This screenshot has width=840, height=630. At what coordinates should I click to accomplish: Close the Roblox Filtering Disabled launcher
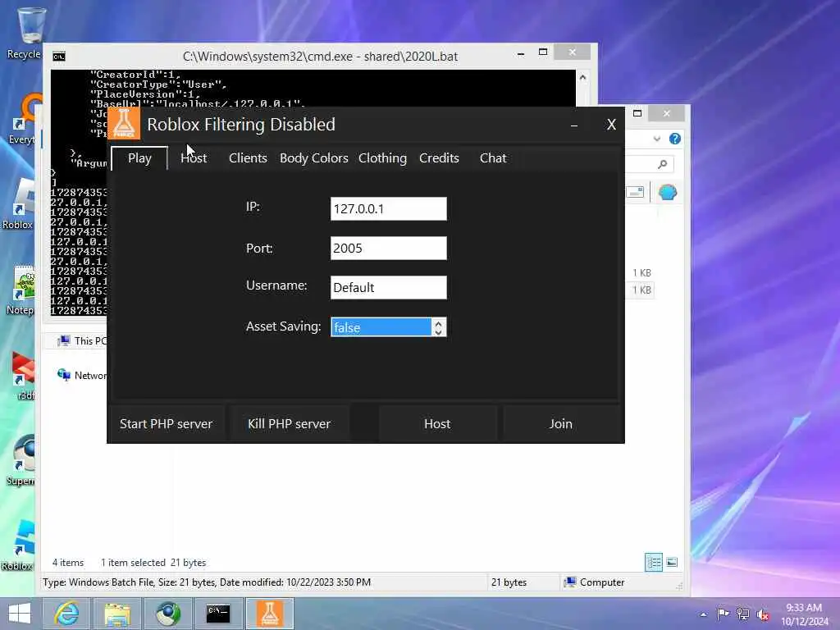pos(611,125)
